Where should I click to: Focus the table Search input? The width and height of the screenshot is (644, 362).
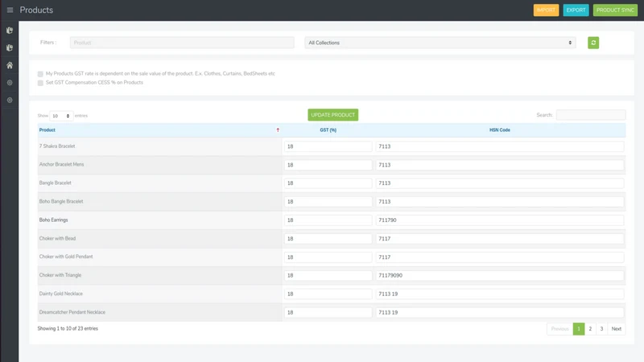[591, 115]
